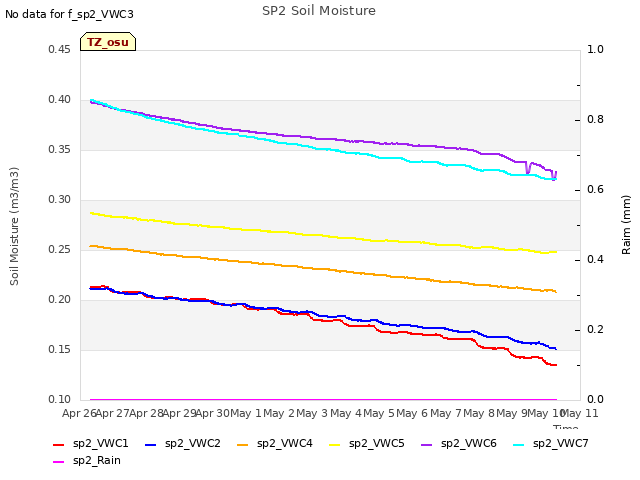Click the SP2 Soil Moisture chart title
Screen dimensions: 640x480
pyautogui.click(x=319, y=11)
